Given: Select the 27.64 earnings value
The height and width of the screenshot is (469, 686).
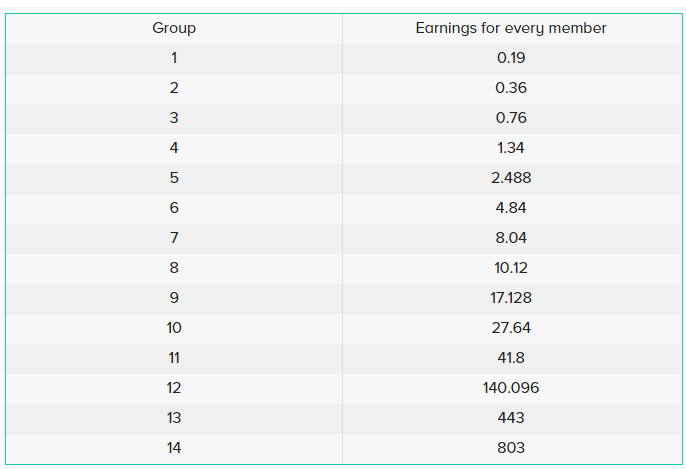Looking at the screenshot, I should click(x=510, y=328).
